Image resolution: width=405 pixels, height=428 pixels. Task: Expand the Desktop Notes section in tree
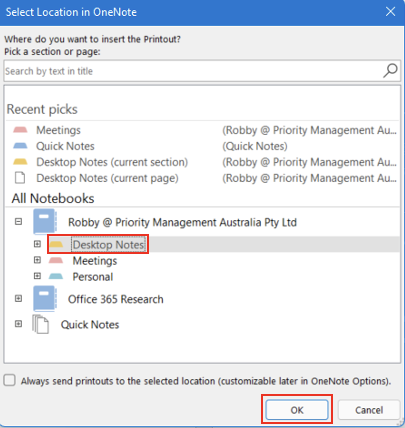click(37, 244)
